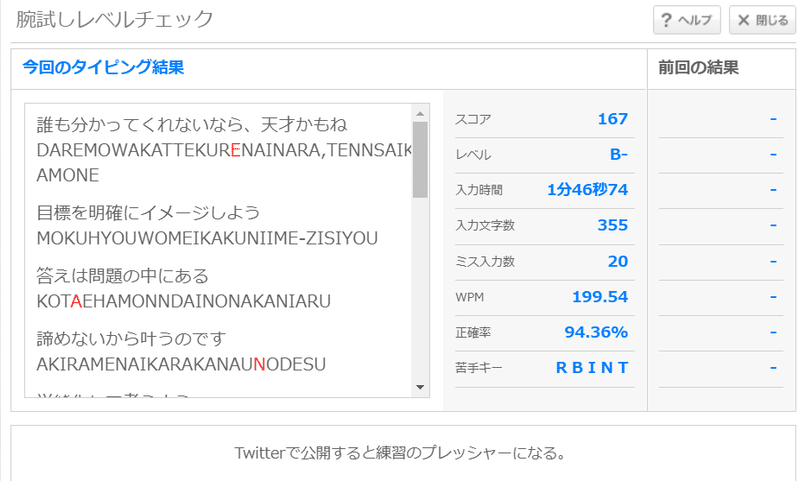Click the accuracy value 94.36%
Screen dimensions: 800x481
click(596, 332)
